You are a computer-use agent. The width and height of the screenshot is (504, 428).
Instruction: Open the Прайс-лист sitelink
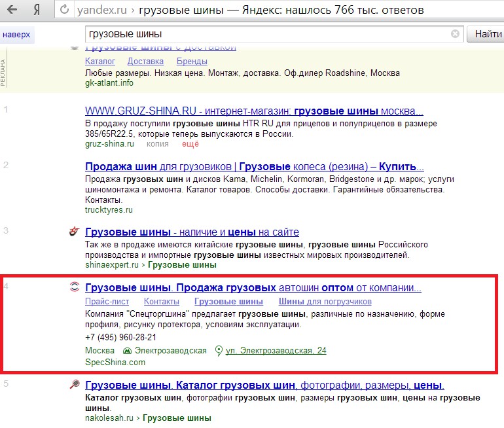click(107, 302)
